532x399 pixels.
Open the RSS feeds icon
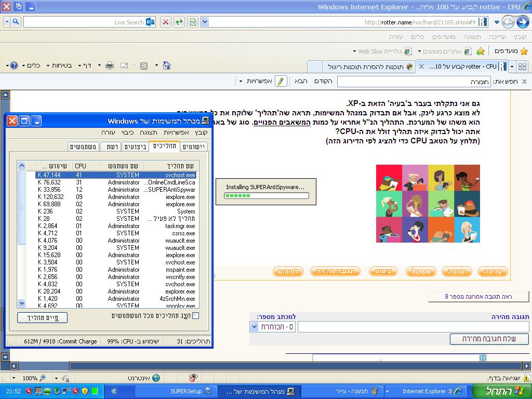pyautogui.click(x=143, y=65)
